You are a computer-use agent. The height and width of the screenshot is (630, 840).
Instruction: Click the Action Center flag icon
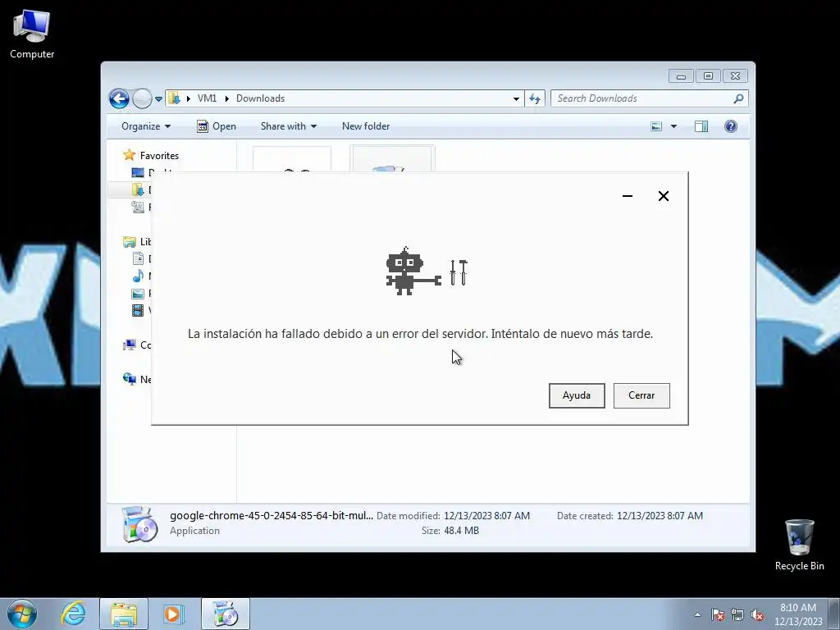click(x=718, y=615)
